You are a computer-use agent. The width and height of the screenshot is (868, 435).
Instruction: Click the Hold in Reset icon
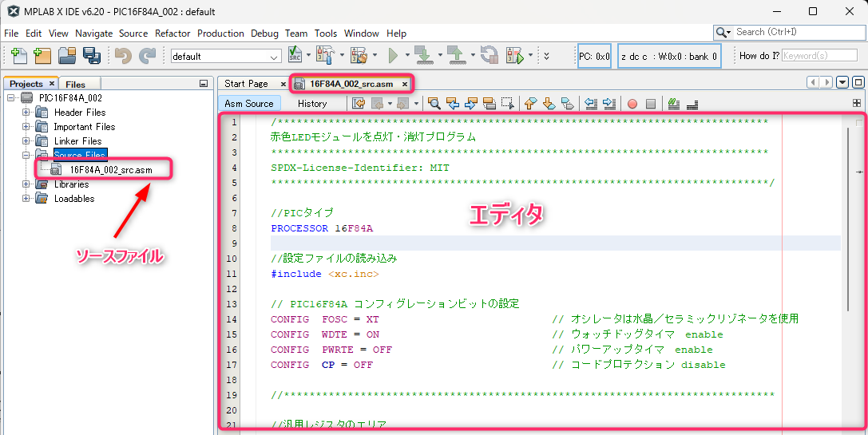click(489, 55)
